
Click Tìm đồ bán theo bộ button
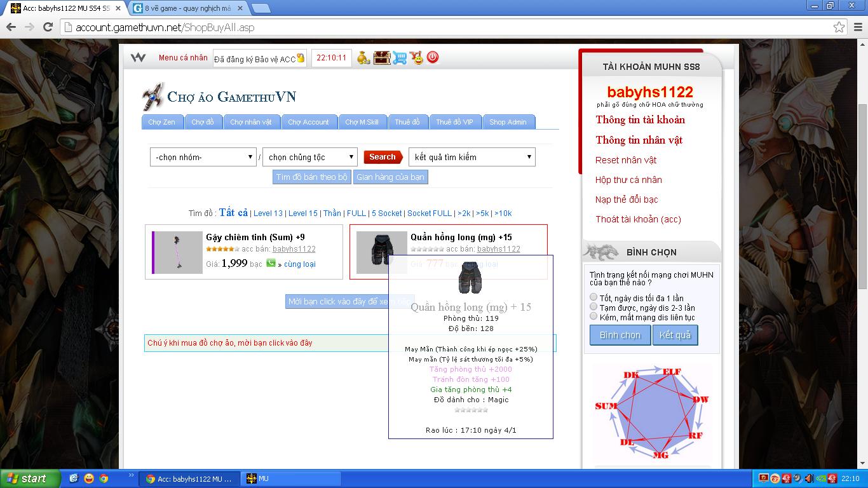coord(312,177)
